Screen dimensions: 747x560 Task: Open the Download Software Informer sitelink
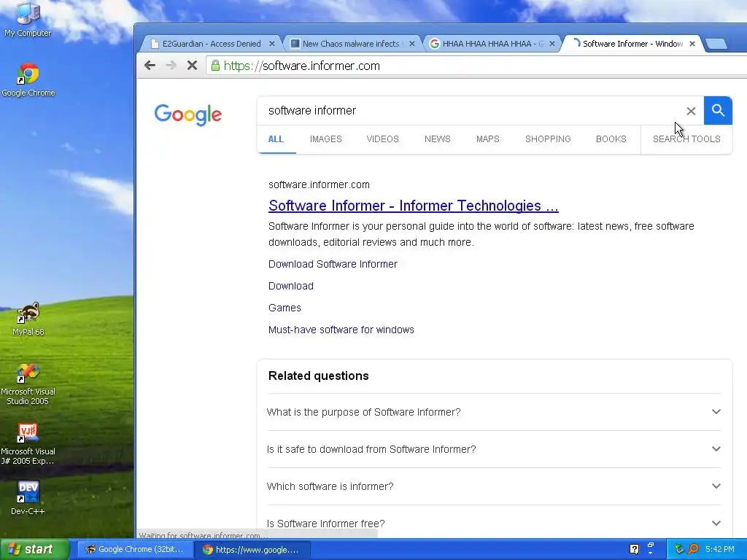[x=333, y=264]
